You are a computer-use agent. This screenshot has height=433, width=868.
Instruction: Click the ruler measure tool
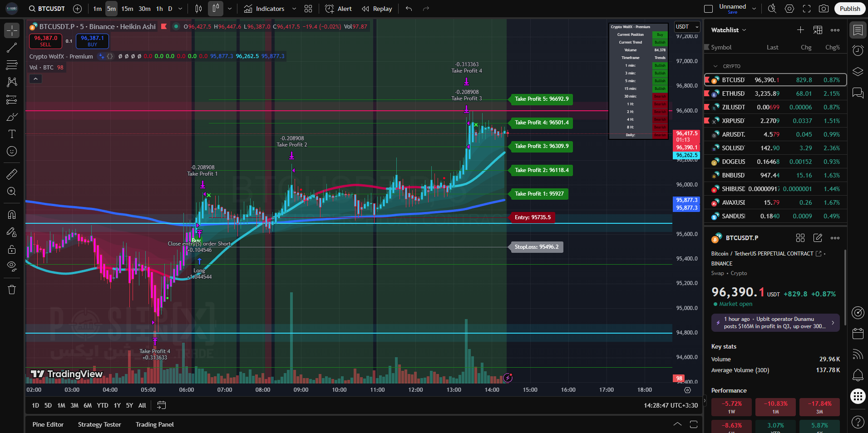coord(12,174)
